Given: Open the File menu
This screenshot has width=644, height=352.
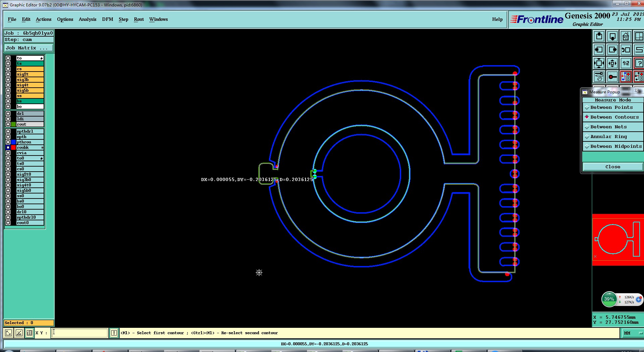Looking at the screenshot, I should click(x=12, y=19).
